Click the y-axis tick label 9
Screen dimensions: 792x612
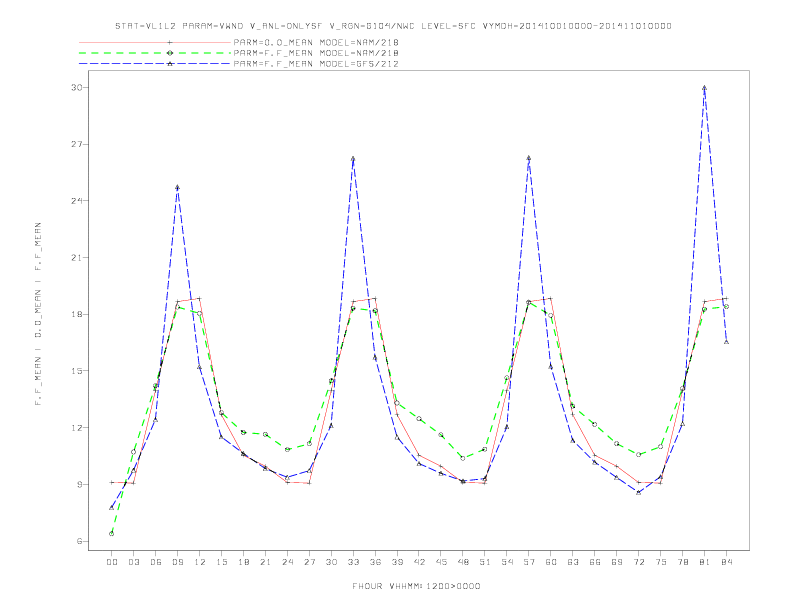(x=79, y=484)
